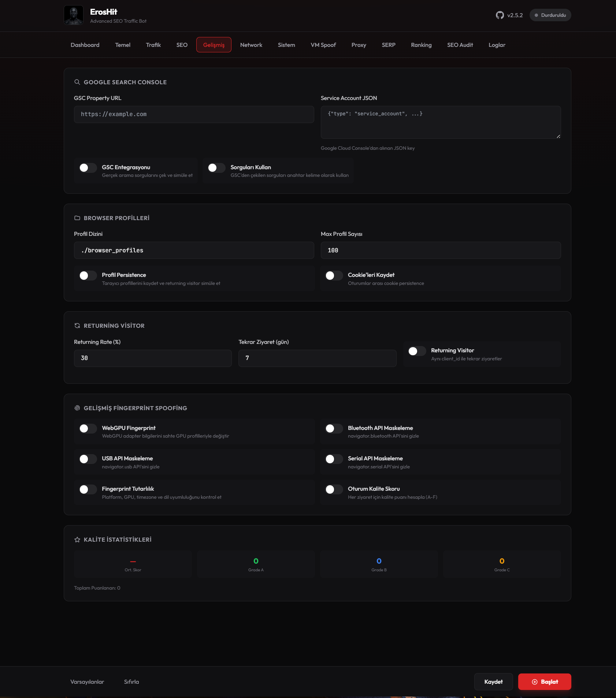Click the Durduruldu status badge
Viewport: 616px width, 698px height.
pyautogui.click(x=550, y=15)
